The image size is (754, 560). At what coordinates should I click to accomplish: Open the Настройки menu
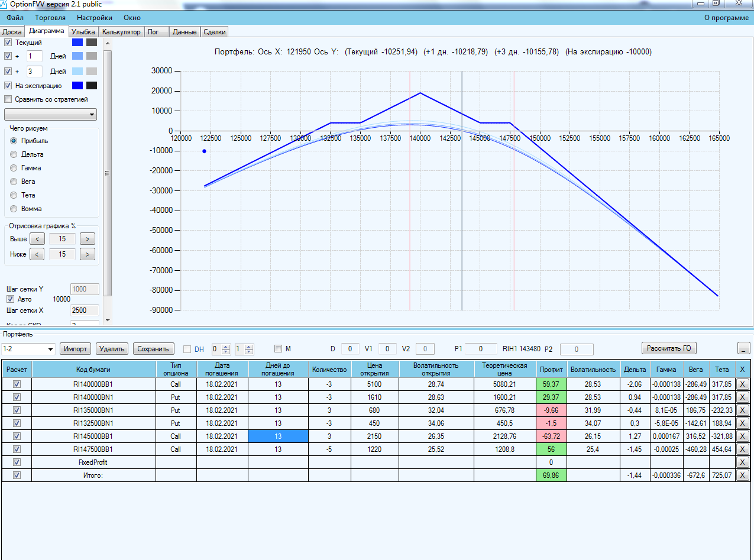(94, 18)
